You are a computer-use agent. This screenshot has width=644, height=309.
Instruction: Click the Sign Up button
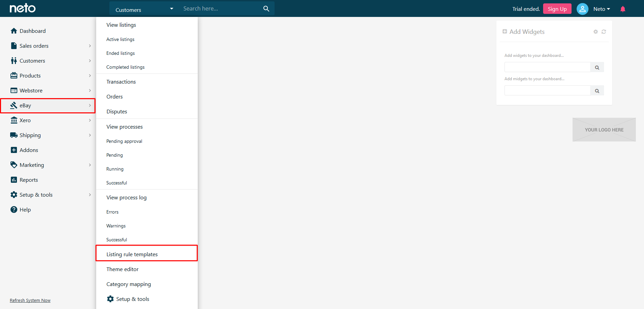point(557,9)
